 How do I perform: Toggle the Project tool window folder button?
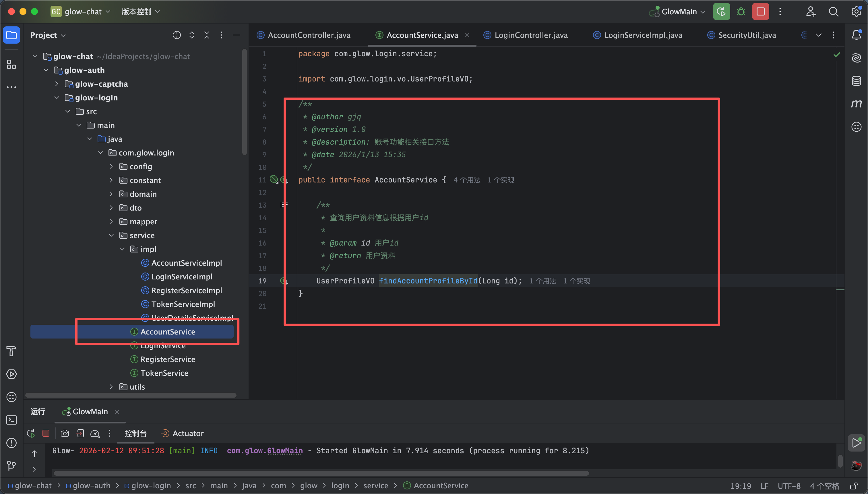coord(11,35)
